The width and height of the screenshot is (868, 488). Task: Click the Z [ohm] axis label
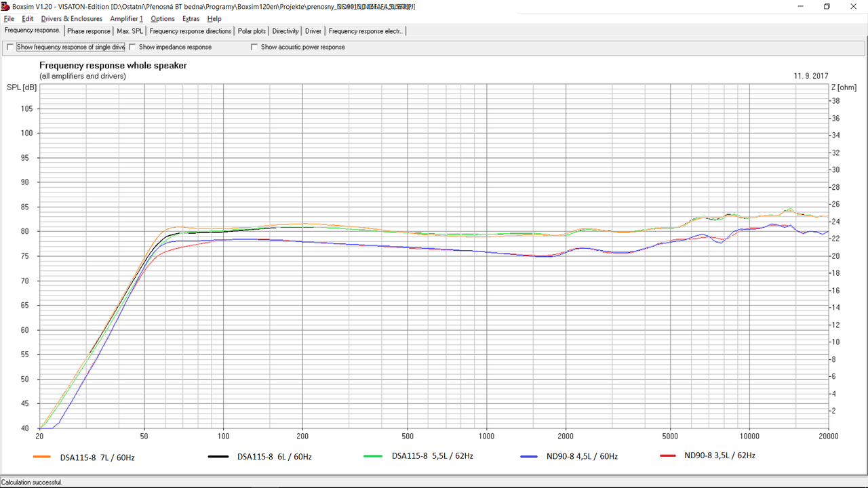tap(843, 87)
